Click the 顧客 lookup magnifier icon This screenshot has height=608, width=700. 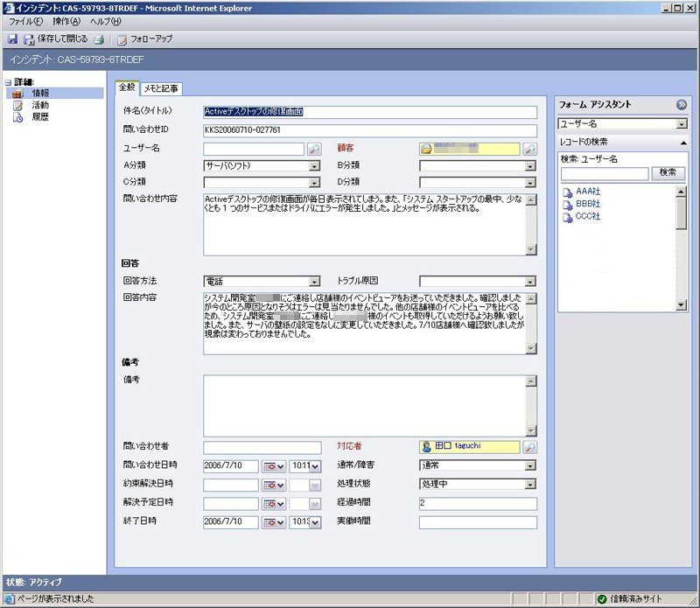coord(530,149)
